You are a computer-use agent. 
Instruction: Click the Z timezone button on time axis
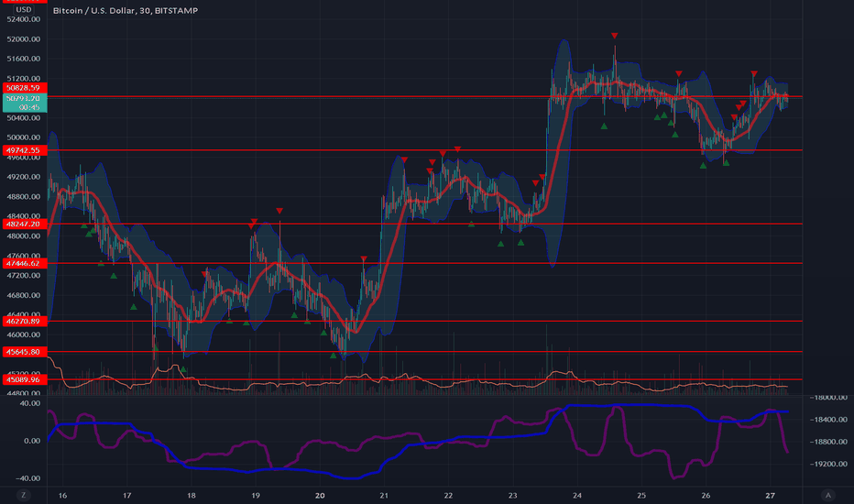pyautogui.click(x=23, y=495)
